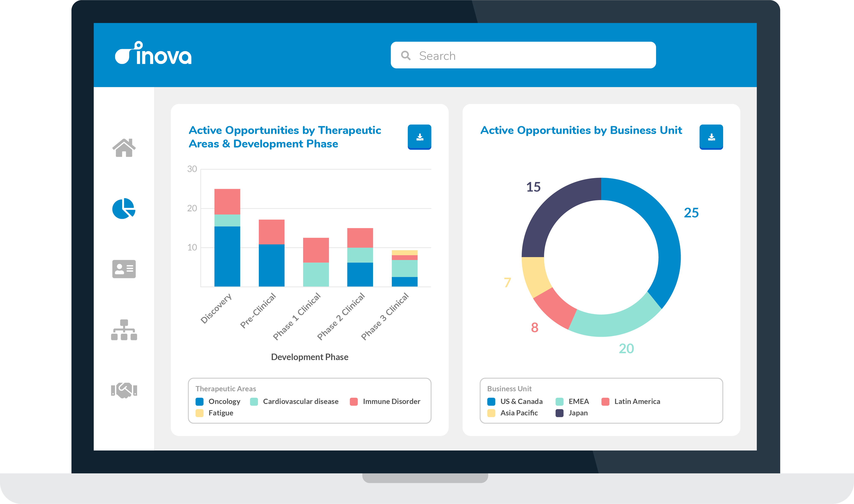The height and width of the screenshot is (504, 854).
Task: Click the download icon on the Therapeutic Areas chart
Action: pos(419,137)
